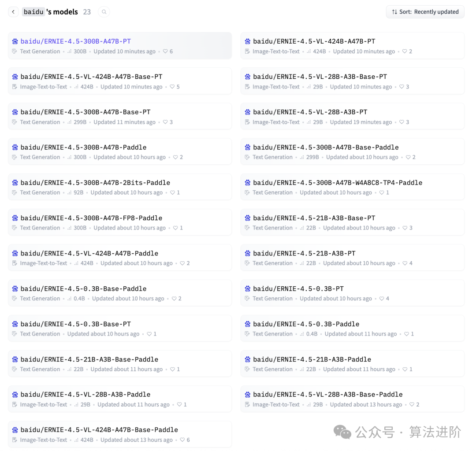Image resolution: width=476 pixels, height=451 pixels.
Task: Click Image-Text-to-Text tag icon on ERNIE-4.5-VL-424B-A47B-PT
Action: point(247,51)
